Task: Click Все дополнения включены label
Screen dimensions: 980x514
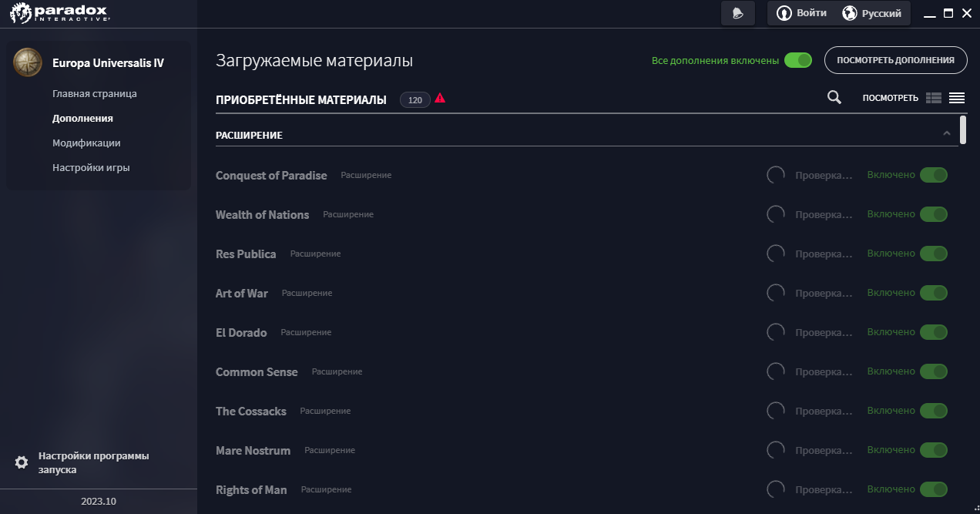Action: [715, 60]
